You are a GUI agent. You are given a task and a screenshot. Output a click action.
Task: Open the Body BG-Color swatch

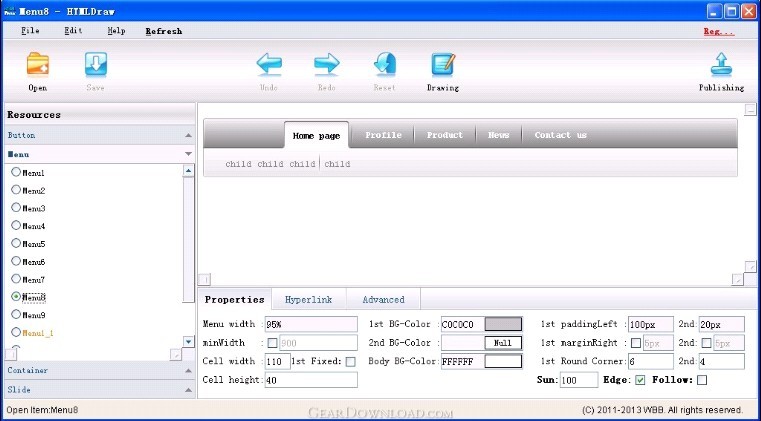[503, 361]
